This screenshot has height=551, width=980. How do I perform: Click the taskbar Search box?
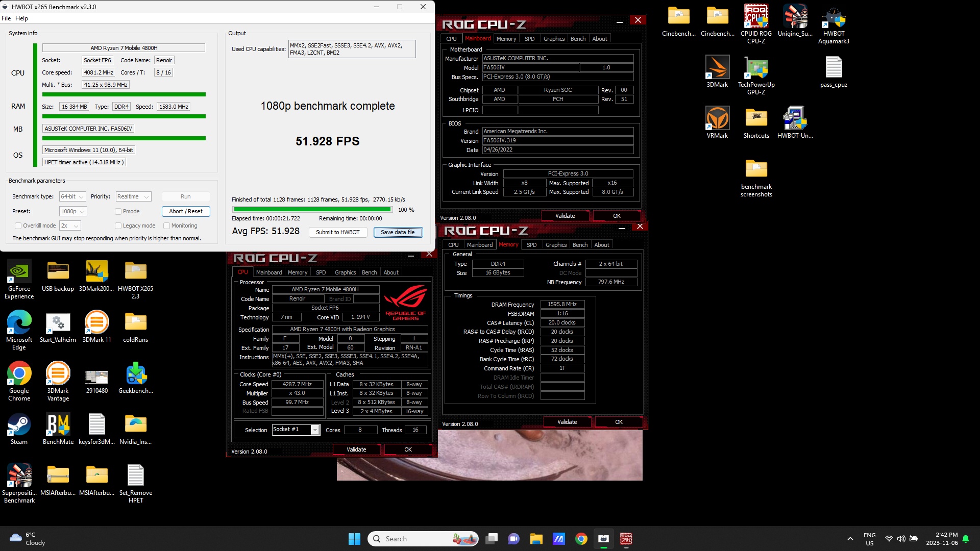tap(423, 539)
